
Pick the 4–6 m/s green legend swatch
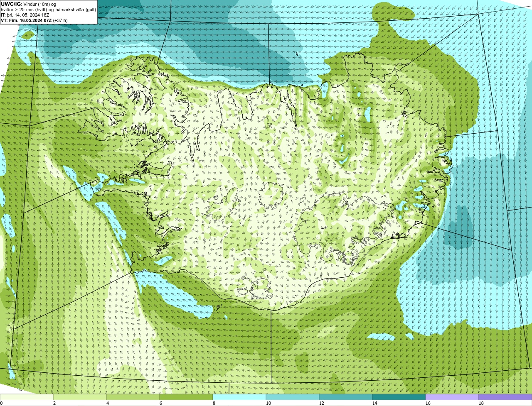pyautogui.click(x=133, y=397)
